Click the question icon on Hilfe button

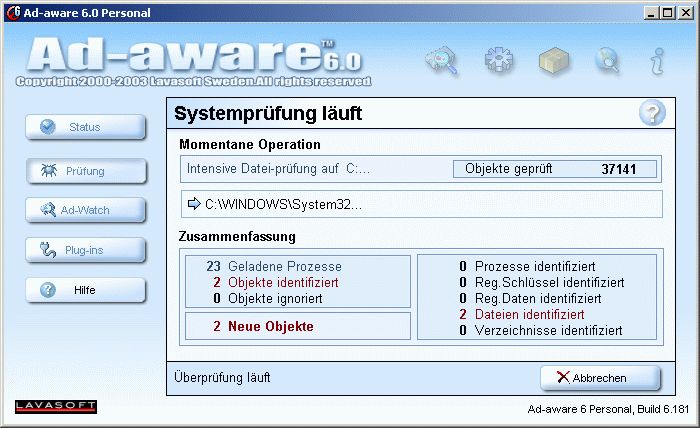[48, 290]
